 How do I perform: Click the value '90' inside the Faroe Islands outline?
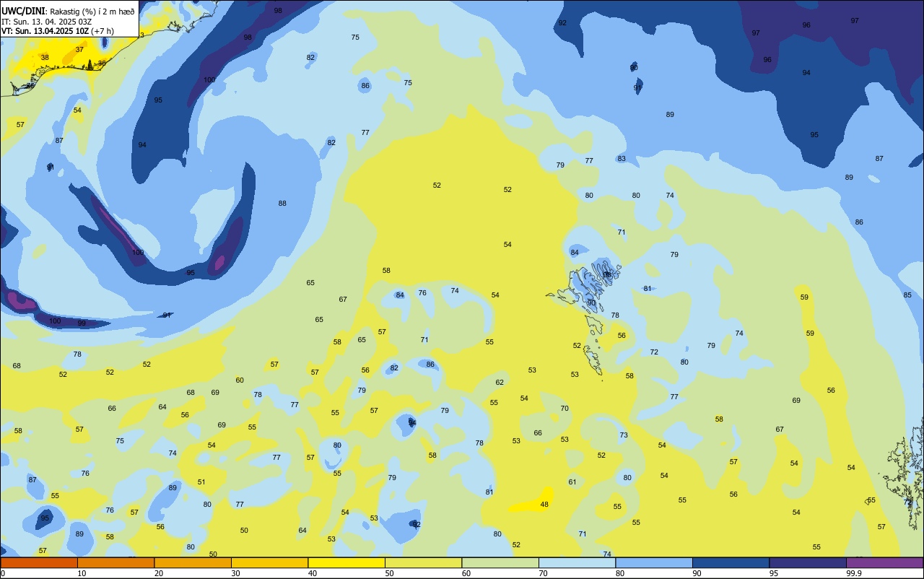click(591, 302)
